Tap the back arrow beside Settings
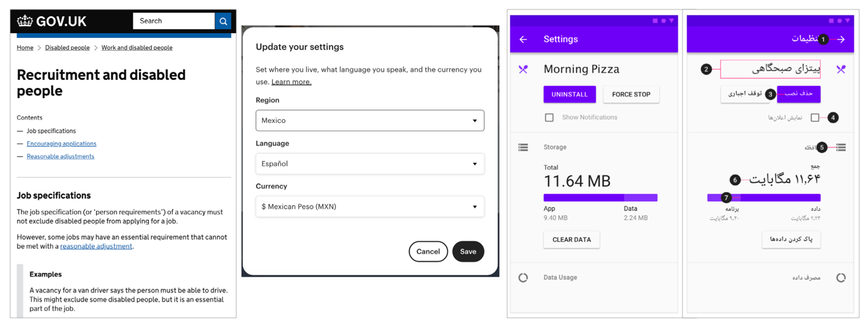This screenshot has height=330, width=868. coord(523,39)
